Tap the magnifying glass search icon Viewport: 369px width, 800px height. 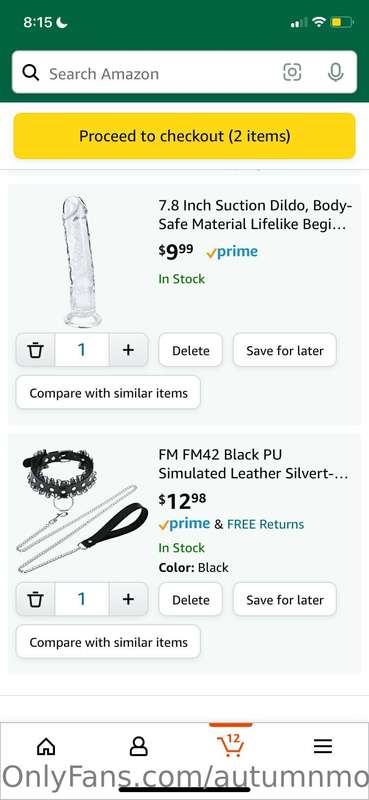click(31, 73)
